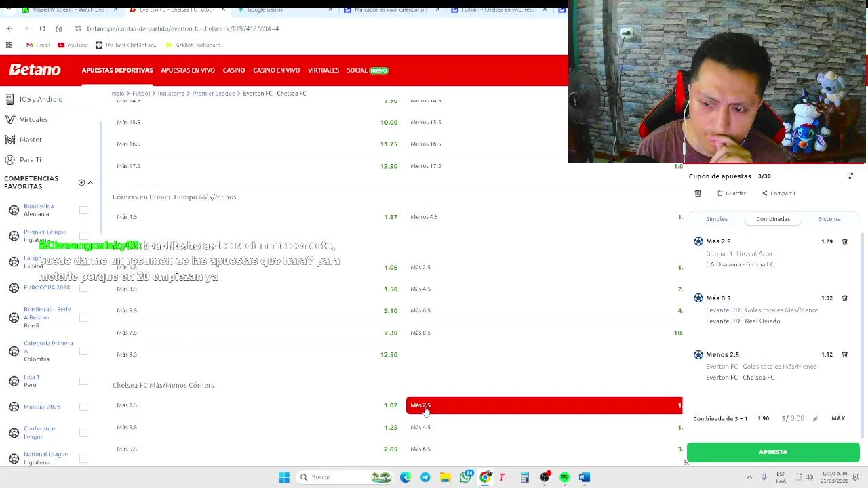Open the browser home button
The image size is (868, 488).
click(59, 28)
